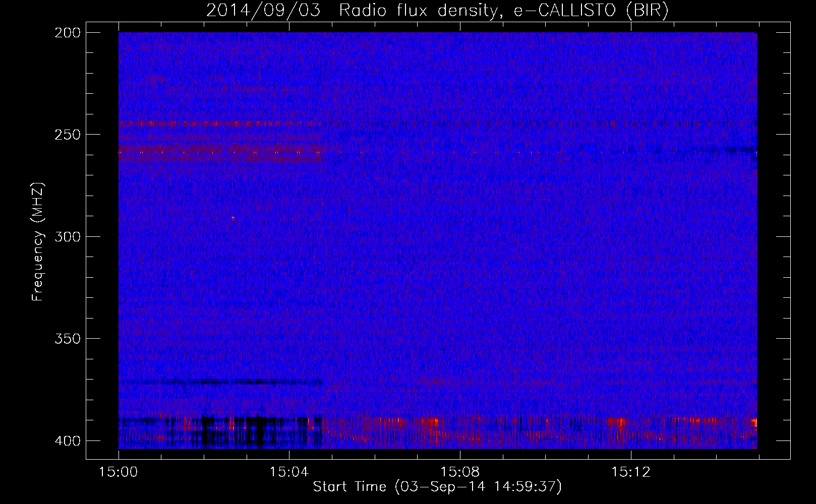Click the 15:04 time tick label
Image resolution: width=816 pixels, height=504 pixels.
pos(289,472)
